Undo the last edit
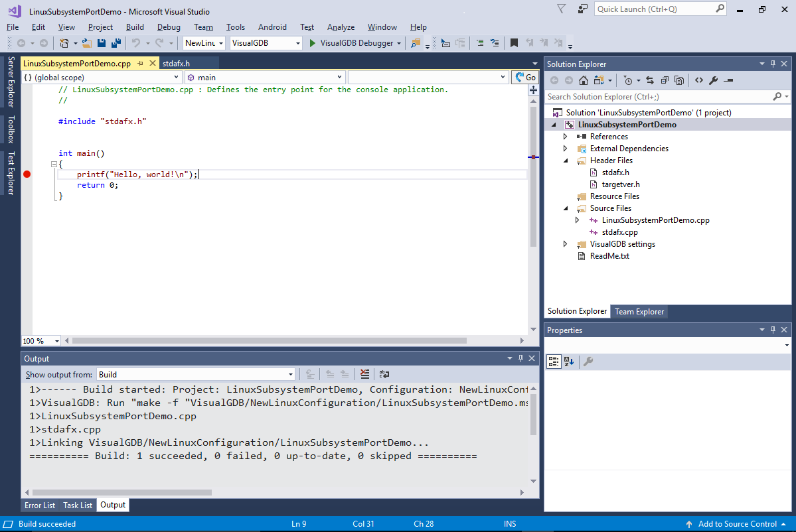Viewport: 796px width, 532px height. (136, 43)
